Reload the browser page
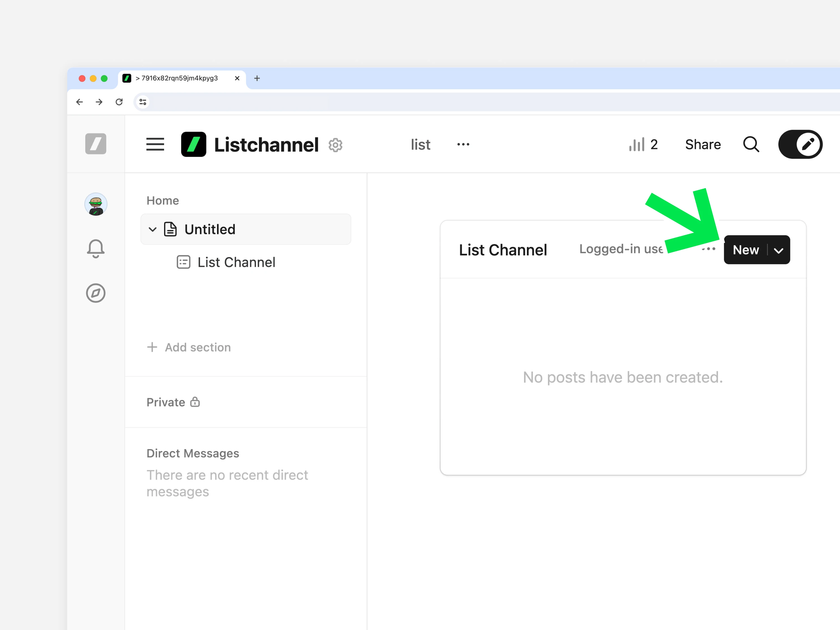 coord(119,102)
